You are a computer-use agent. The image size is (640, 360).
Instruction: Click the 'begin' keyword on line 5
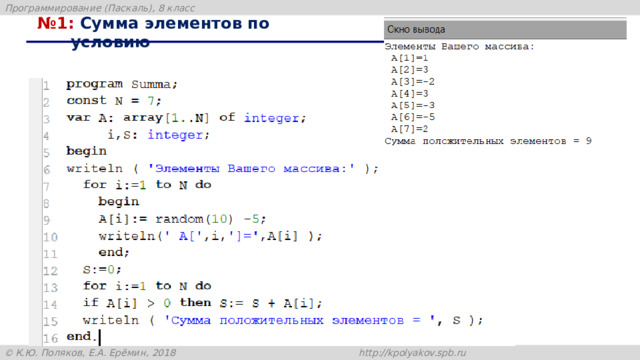(86, 151)
